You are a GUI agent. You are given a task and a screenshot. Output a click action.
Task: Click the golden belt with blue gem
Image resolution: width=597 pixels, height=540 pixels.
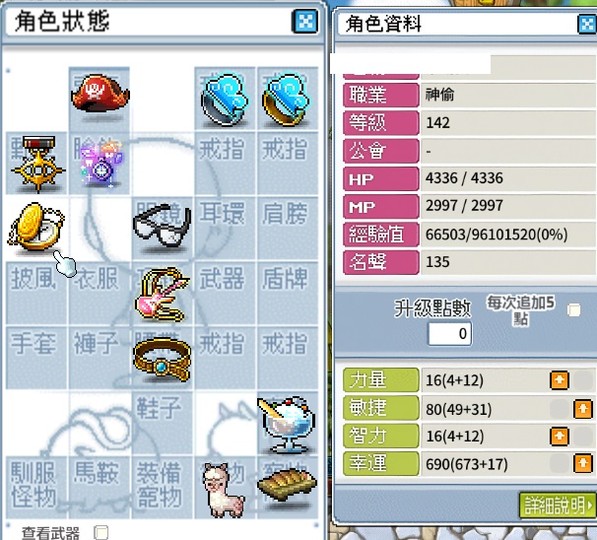162,360
